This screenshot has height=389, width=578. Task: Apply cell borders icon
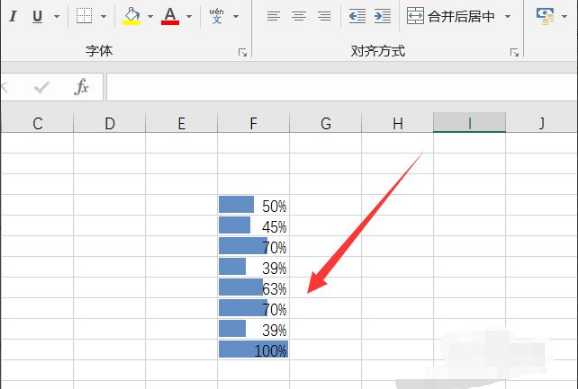pyautogui.click(x=84, y=16)
